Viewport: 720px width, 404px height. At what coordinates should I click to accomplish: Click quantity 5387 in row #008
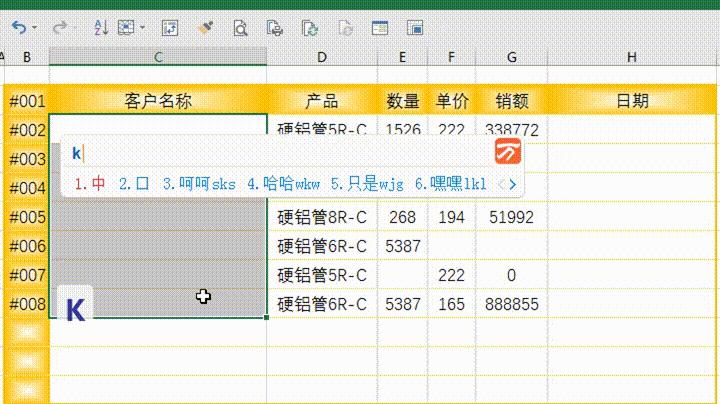point(402,303)
